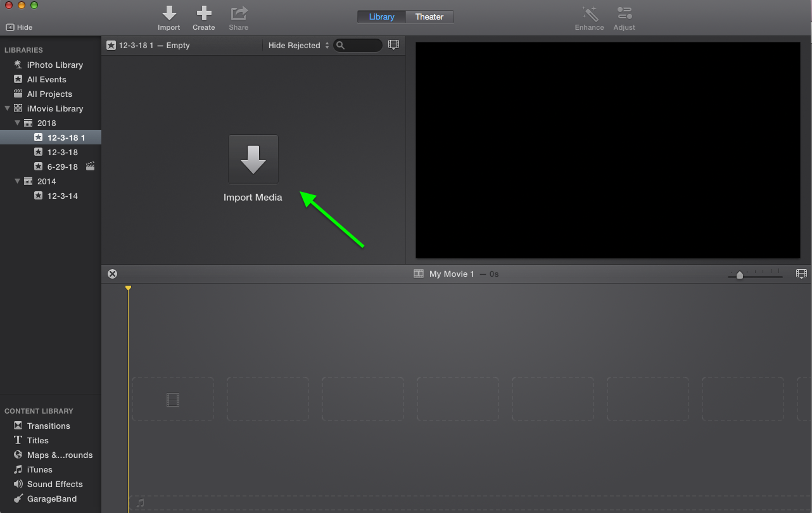The height and width of the screenshot is (513, 812).
Task: Click the Import toolbar arrow icon
Action: [x=169, y=13]
